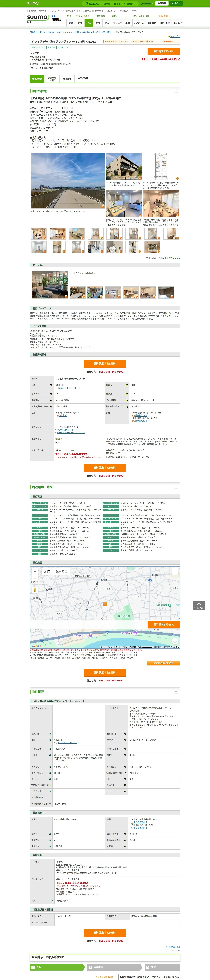Enlarge the floor plan via magnifier icon

(177, 178)
